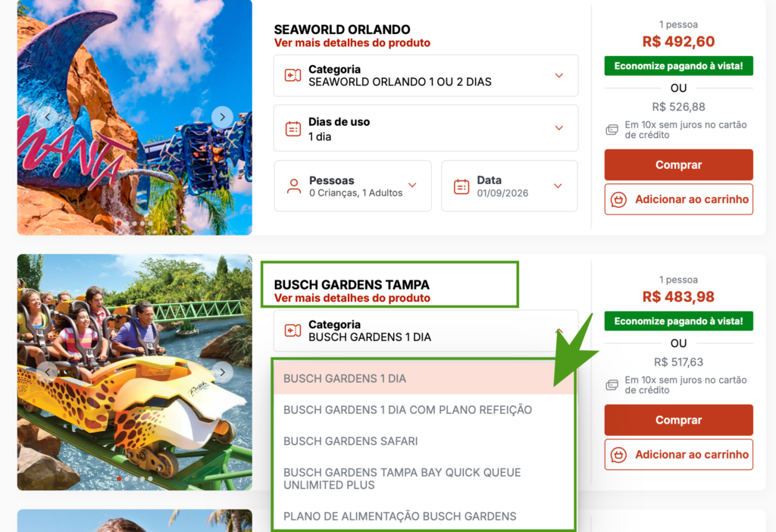
Task: Open the Pessoas selector chevron
Action: [412, 185]
